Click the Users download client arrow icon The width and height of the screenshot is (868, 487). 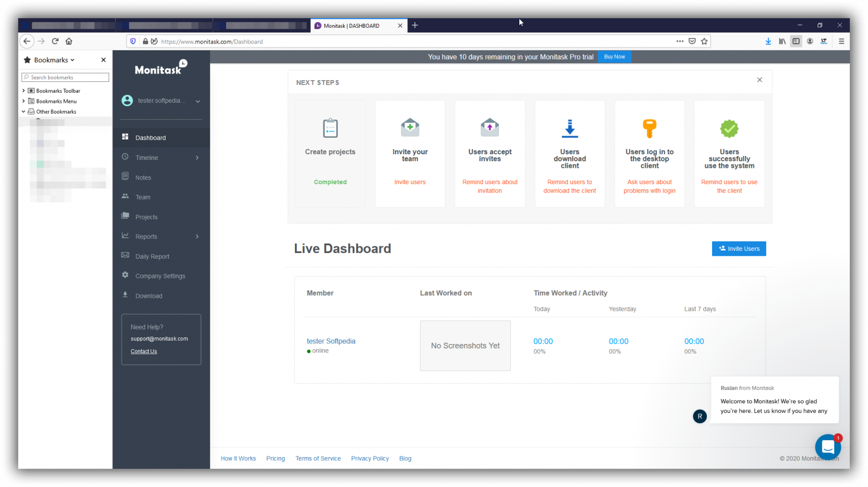pos(570,129)
